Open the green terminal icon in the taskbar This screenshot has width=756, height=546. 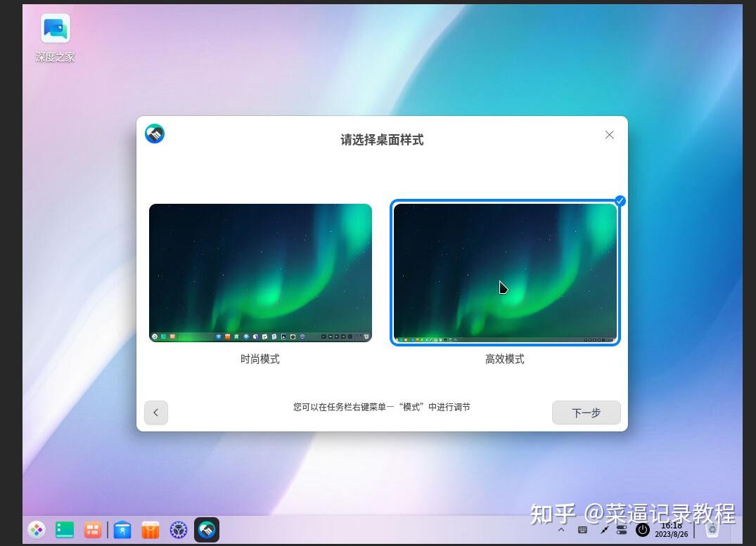(x=64, y=530)
